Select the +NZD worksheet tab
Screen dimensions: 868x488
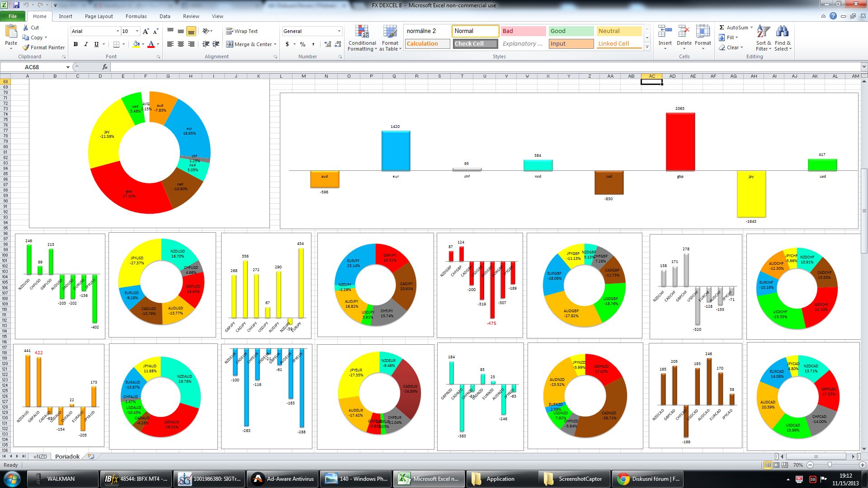(40, 456)
